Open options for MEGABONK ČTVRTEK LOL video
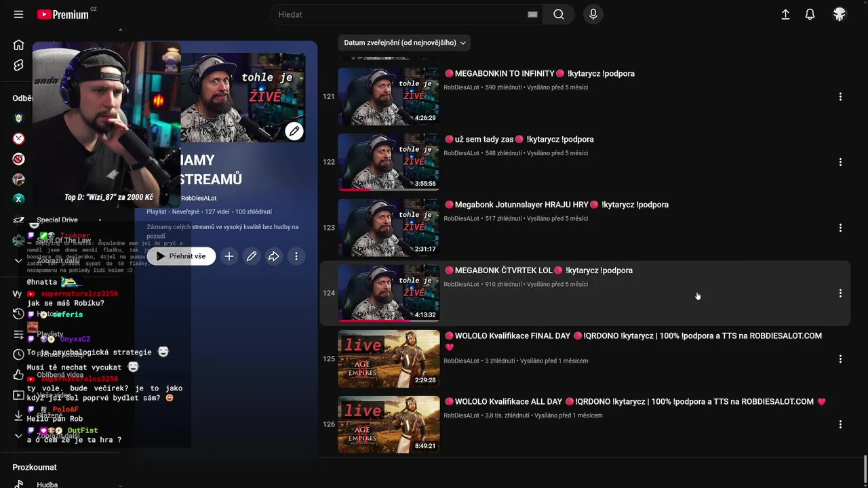Image resolution: width=868 pixels, height=488 pixels. (840, 293)
